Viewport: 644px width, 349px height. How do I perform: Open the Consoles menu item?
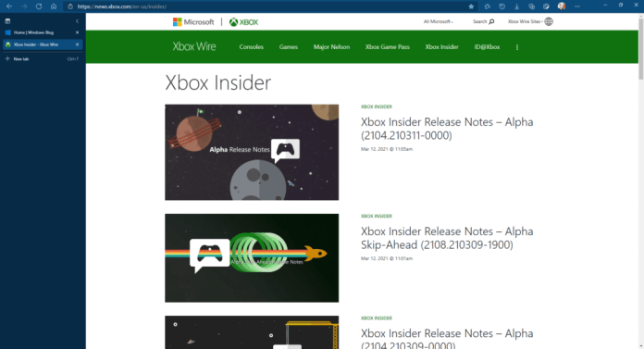[251, 47]
